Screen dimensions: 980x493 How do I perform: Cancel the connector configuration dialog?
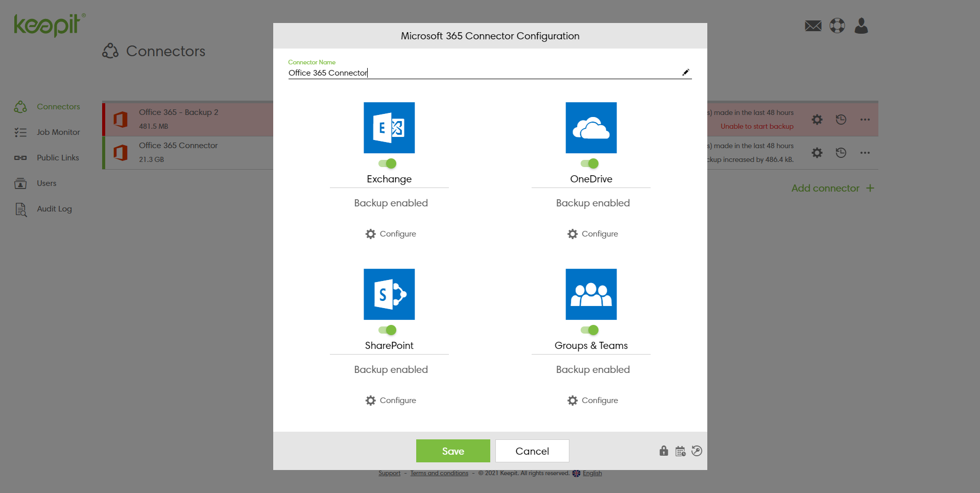[x=532, y=451]
